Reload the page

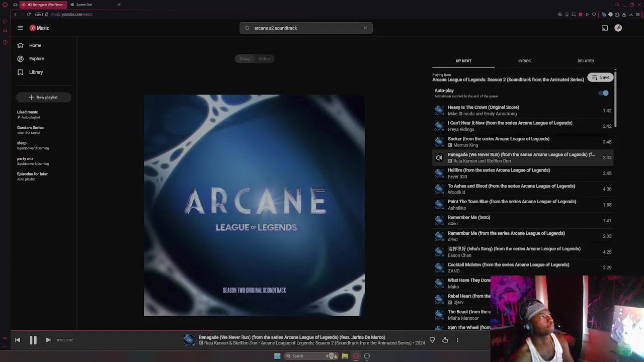pos(29,14)
